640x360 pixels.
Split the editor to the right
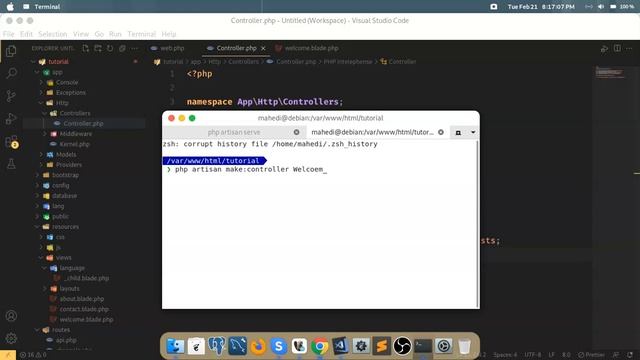(617, 48)
